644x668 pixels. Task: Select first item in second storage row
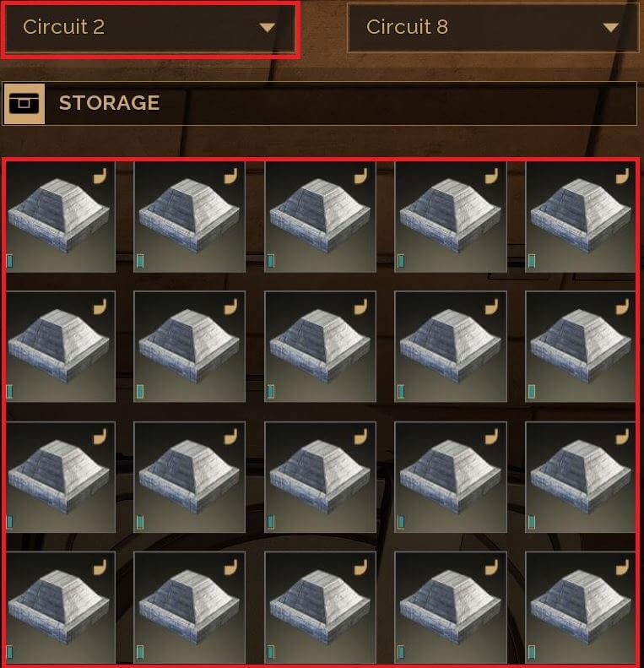pyautogui.click(x=61, y=346)
